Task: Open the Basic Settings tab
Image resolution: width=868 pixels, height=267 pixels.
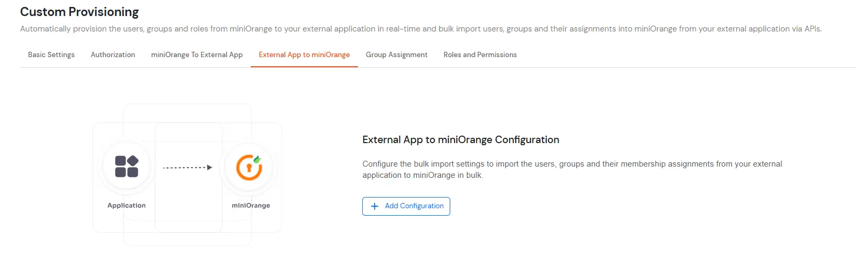Action: pos(51,54)
